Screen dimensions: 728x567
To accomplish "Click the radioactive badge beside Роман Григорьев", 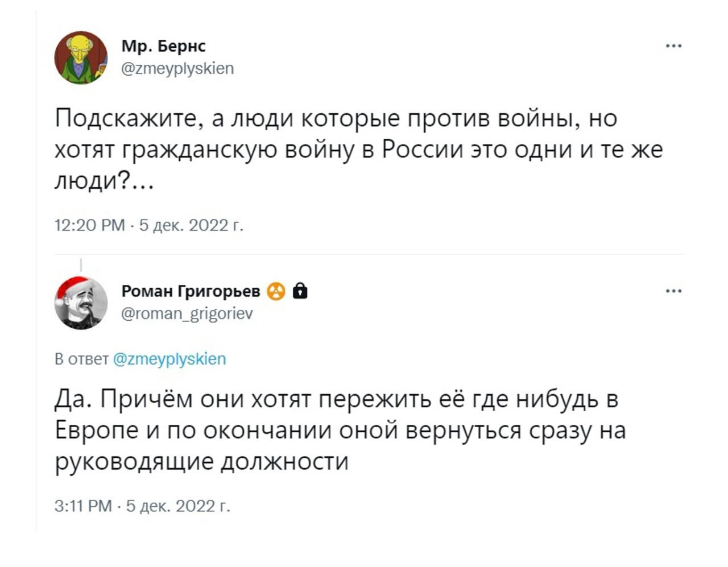I will [276, 292].
